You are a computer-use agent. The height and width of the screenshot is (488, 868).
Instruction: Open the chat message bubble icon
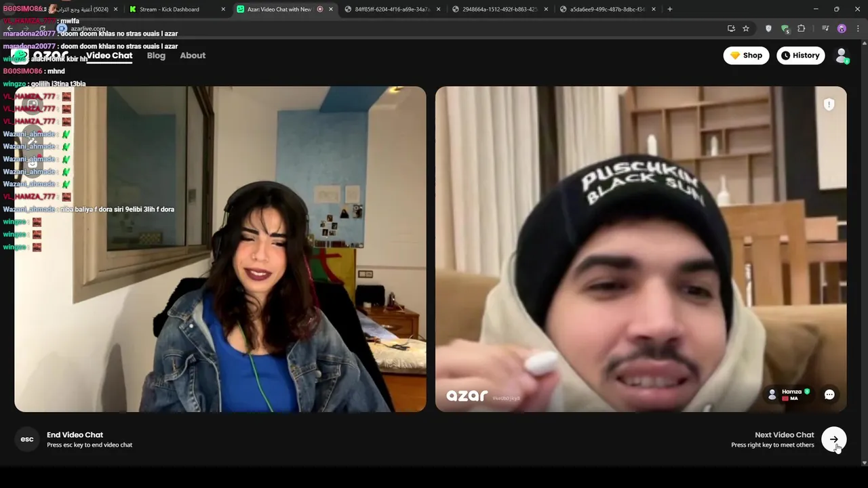tap(829, 394)
